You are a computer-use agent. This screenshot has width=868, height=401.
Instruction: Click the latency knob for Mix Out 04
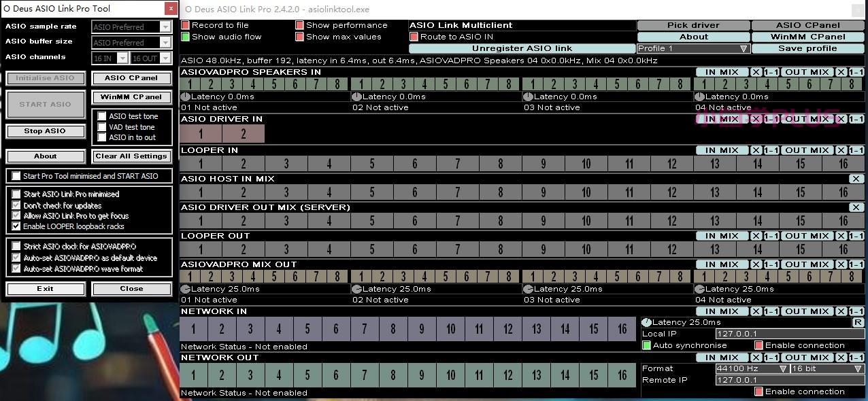699,289
